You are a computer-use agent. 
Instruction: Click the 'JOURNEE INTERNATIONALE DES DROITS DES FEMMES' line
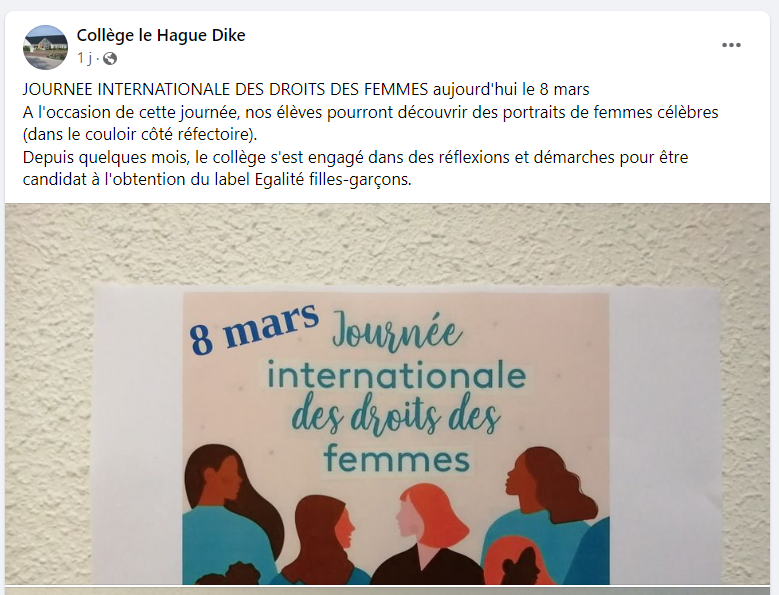pyautogui.click(x=306, y=89)
